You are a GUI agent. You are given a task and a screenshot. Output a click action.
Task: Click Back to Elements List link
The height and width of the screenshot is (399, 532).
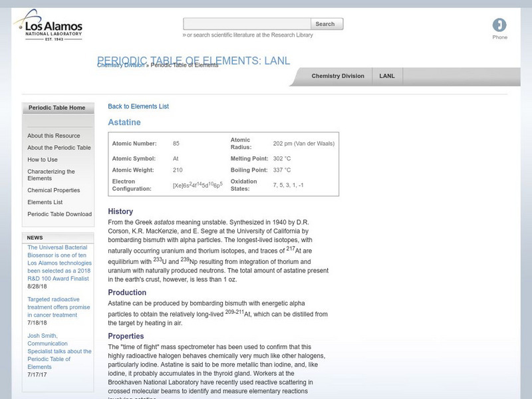point(138,106)
